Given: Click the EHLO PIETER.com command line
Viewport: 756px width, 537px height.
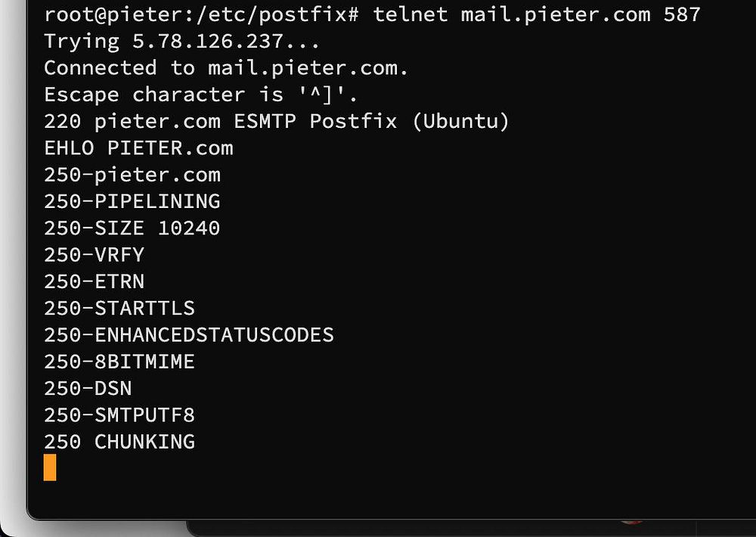Looking at the screenshot, I should coord(138,148).
